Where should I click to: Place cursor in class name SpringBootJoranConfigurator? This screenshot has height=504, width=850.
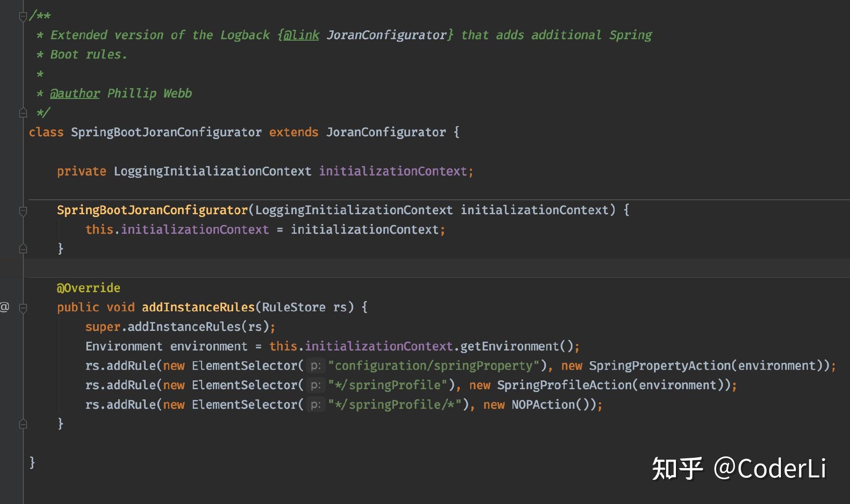point(166,132)
